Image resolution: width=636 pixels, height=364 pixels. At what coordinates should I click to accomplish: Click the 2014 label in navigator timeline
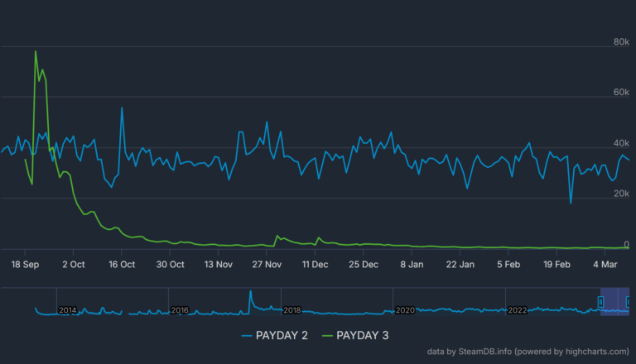pyautogui.click(x=68, y=310)
